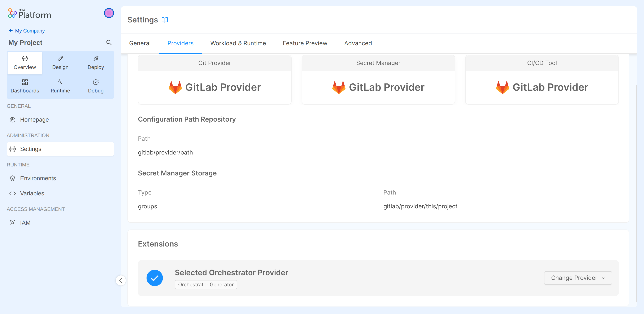Open the Environments page
This screenshot has height=314, width=644.
tap(38, 178)
